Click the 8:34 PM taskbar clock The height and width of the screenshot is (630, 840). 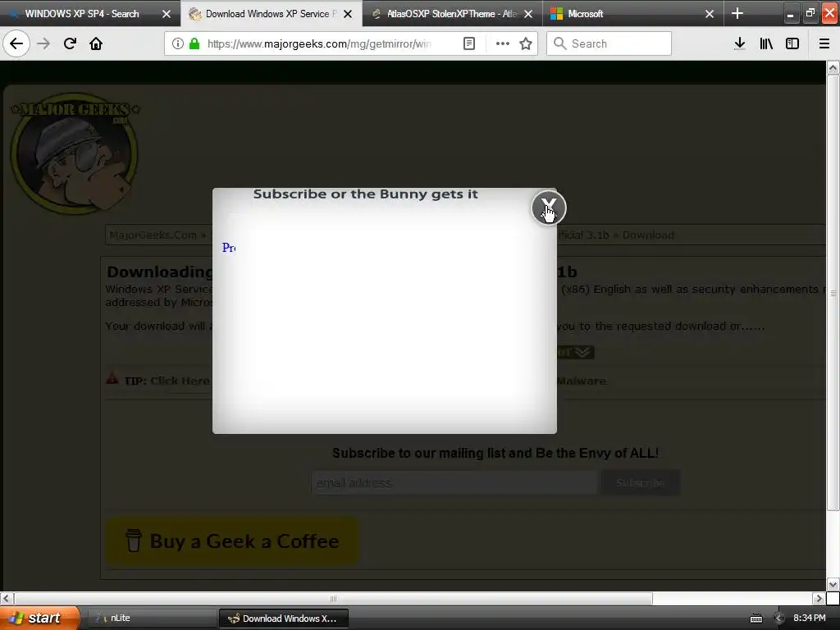pos(810,619)
